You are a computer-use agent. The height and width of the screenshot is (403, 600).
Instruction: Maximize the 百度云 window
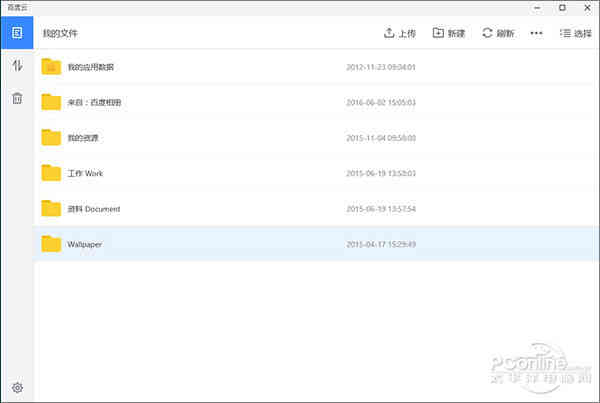click(x=562, y=7)
